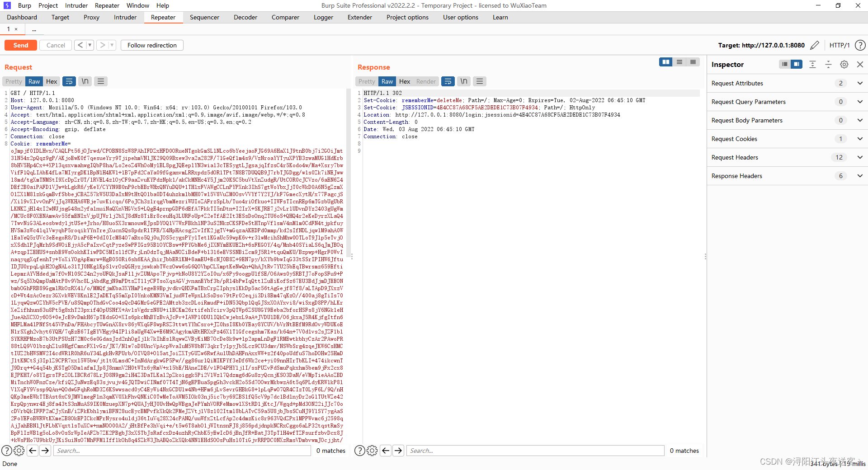This screenshot has width=868, height=470.
Task: Open the Project options tab
Action: click(x=407, y=17)
